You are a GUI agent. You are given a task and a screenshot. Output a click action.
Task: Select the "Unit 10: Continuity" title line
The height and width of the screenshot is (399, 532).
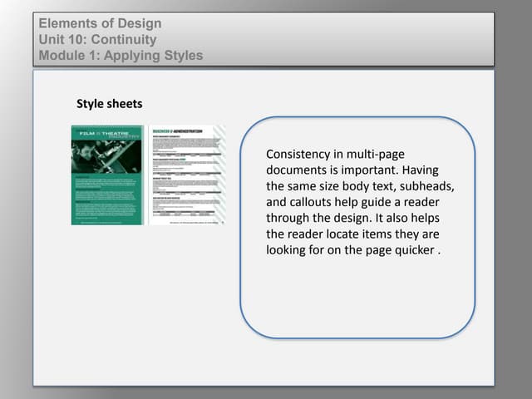coord(97,39)
